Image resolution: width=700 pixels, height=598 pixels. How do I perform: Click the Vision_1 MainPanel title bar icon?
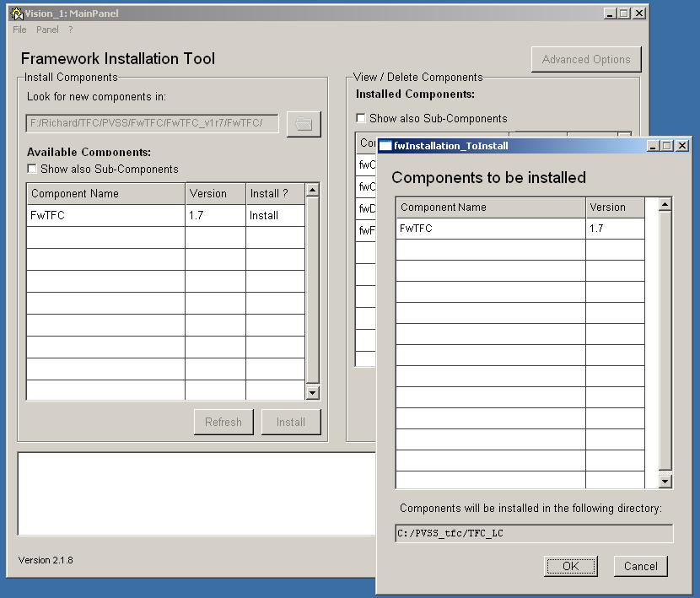coord(17,13)
